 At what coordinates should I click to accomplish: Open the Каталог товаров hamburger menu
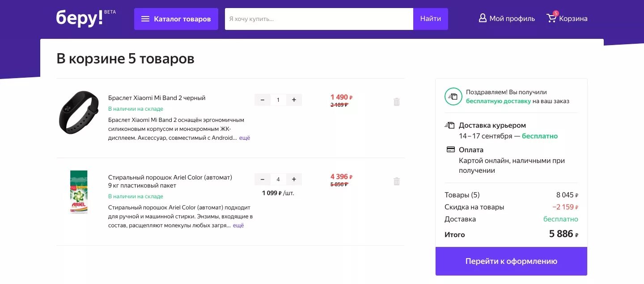tap(176, 19)
